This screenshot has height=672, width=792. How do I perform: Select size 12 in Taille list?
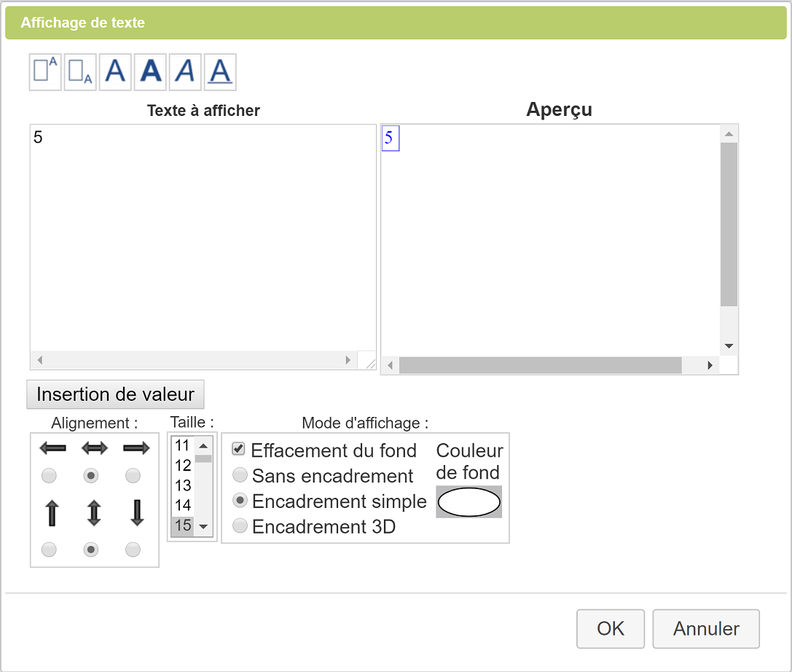pos(183,465)
